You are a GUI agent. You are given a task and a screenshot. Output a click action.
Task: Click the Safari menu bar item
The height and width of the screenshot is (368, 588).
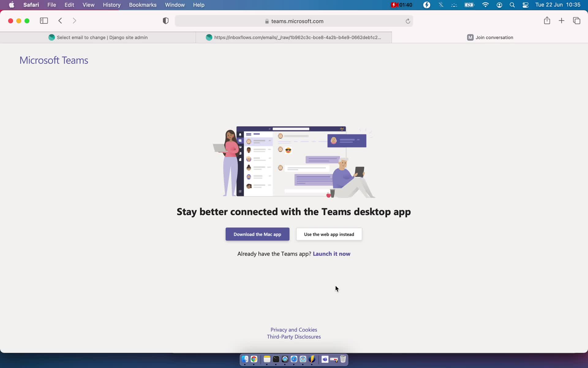tap(31, 5)
